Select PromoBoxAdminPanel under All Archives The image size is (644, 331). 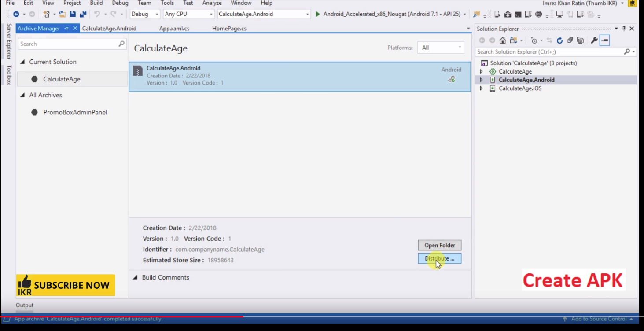pos(75,112)
